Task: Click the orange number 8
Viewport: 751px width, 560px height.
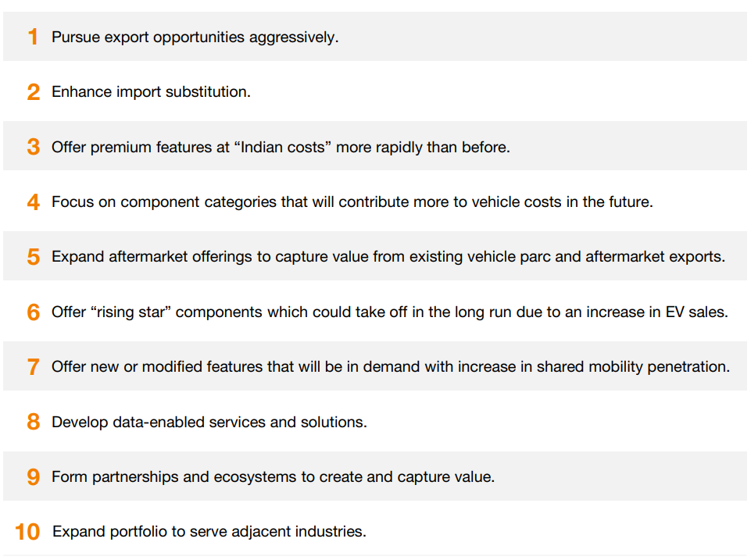Action: pos(34,422)
